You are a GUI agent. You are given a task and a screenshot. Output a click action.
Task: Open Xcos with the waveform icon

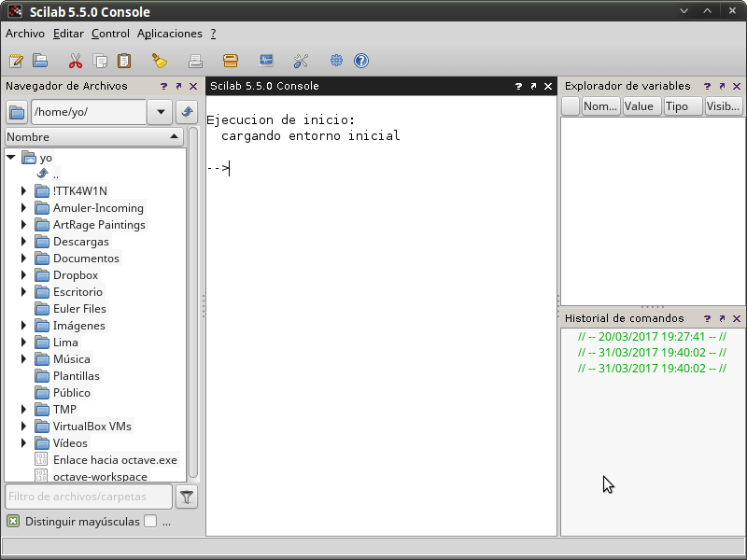pos(266,62)
